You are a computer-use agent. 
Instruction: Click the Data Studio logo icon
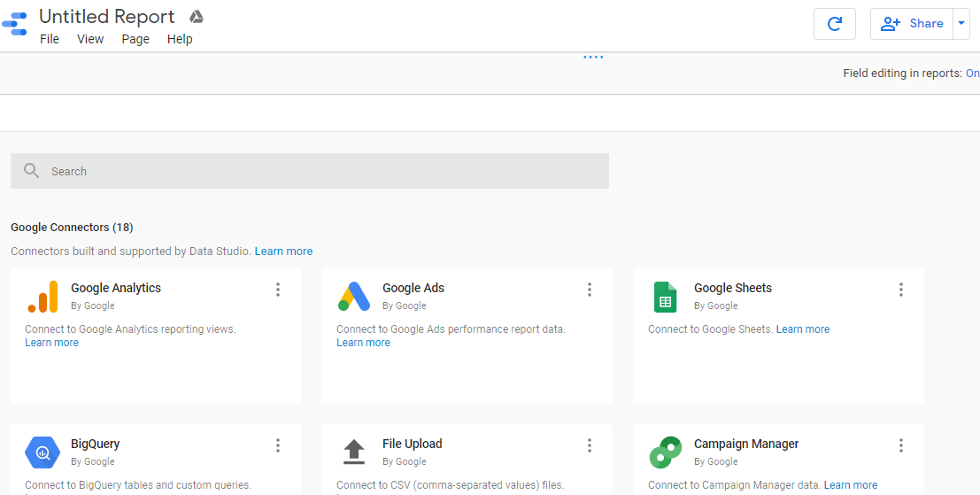pos(15,24)
